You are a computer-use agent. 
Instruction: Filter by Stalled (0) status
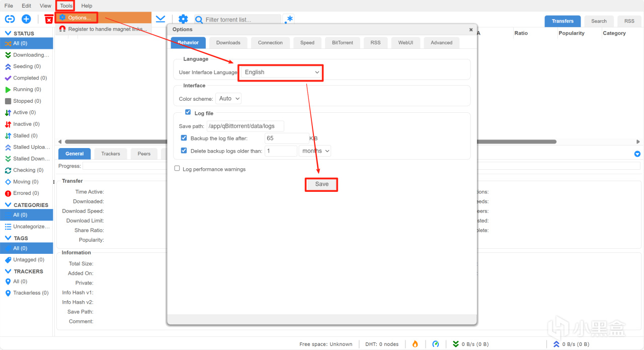[x=26, y=135]
